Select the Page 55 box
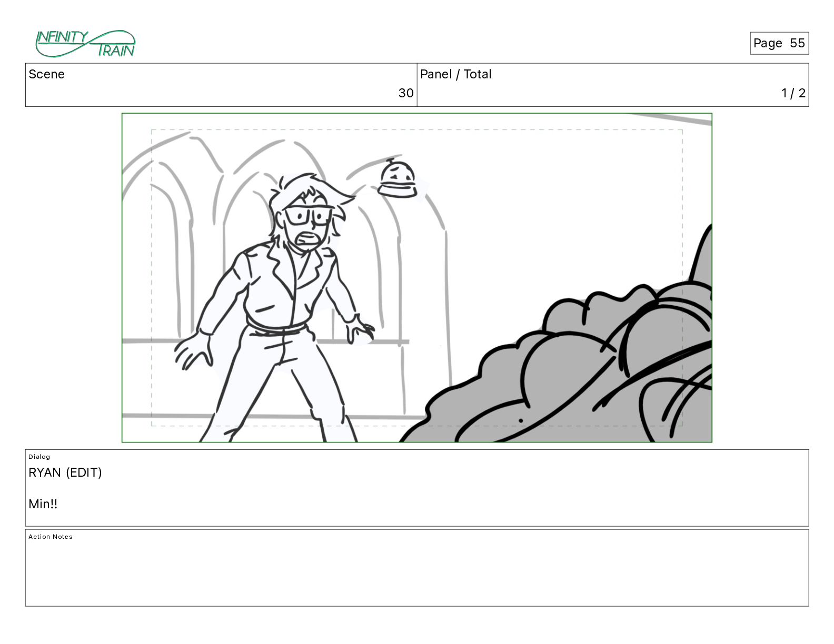 779,43
